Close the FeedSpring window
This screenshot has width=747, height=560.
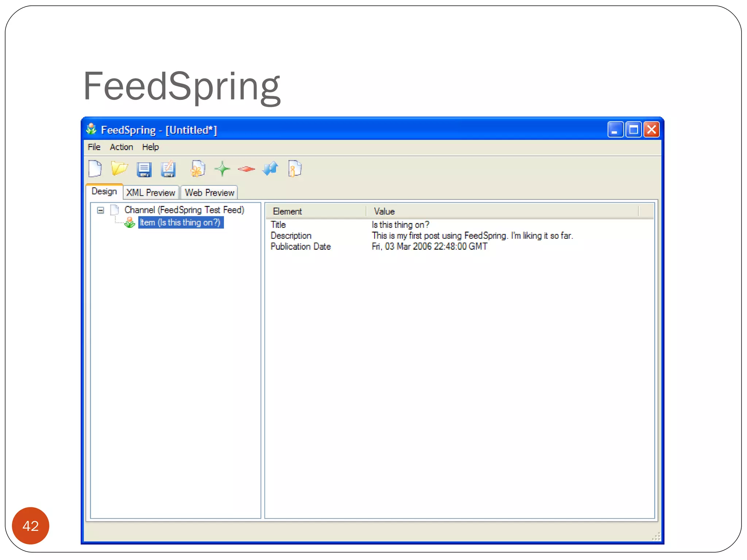651,129
